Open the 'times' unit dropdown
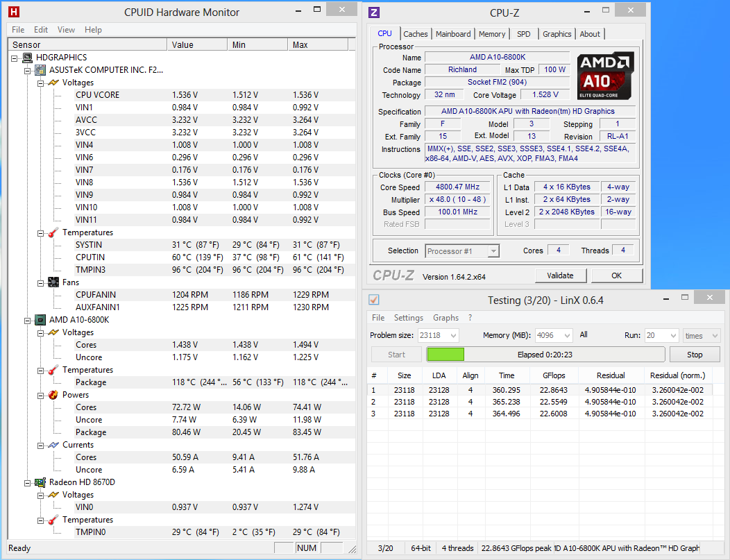This screenshot has width=730, height=560. [715, 336]
